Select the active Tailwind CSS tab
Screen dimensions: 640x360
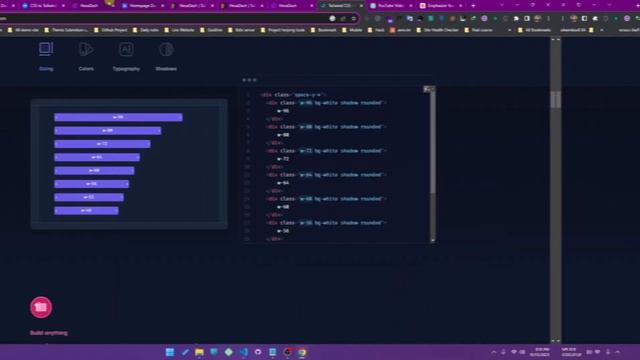click(341, 6)
